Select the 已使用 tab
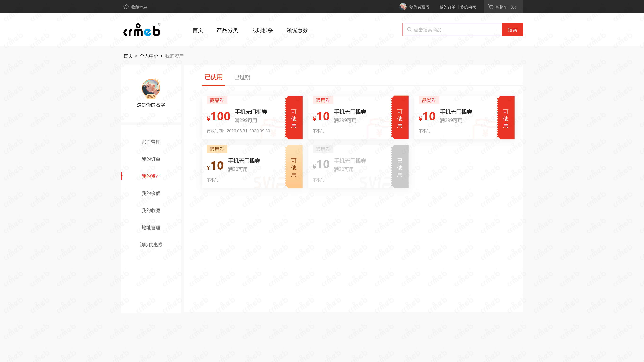 [x=213, y=77]
